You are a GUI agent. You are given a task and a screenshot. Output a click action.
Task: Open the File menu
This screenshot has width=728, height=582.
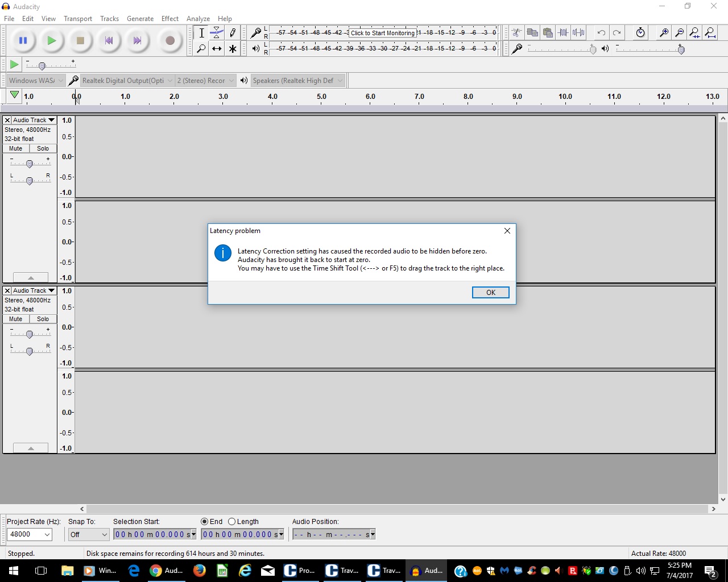click(x=9, y=18)
